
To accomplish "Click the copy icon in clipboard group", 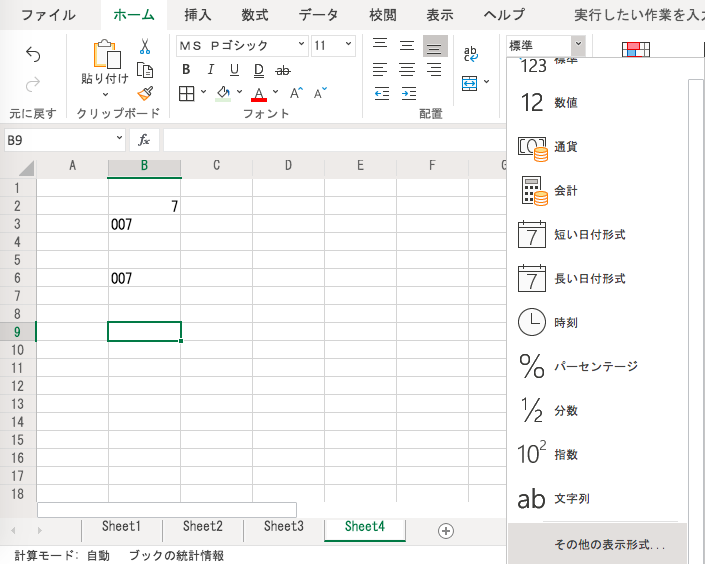I will pyautogui.click(x=145, y=70).
